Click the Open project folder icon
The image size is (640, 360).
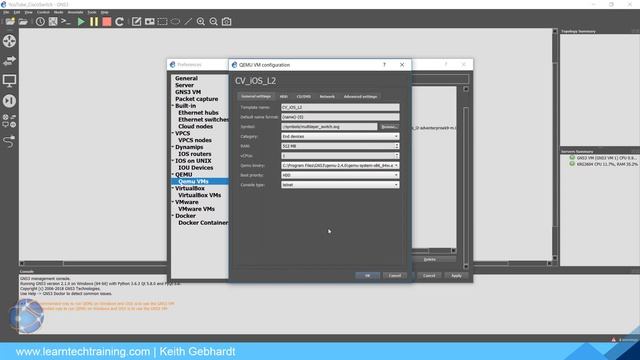pyautogui.click(x=23, y=22)
